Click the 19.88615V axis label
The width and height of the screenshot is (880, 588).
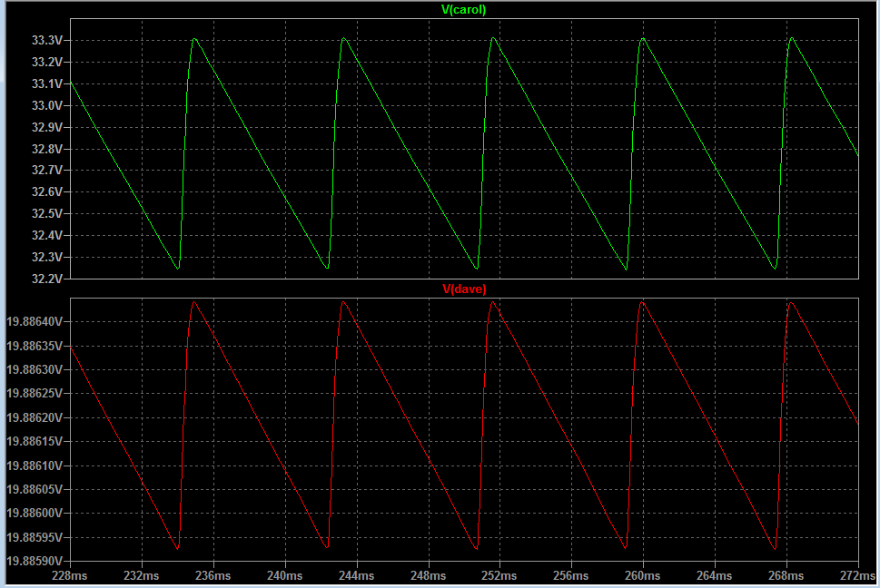click(x=35, y=442)
